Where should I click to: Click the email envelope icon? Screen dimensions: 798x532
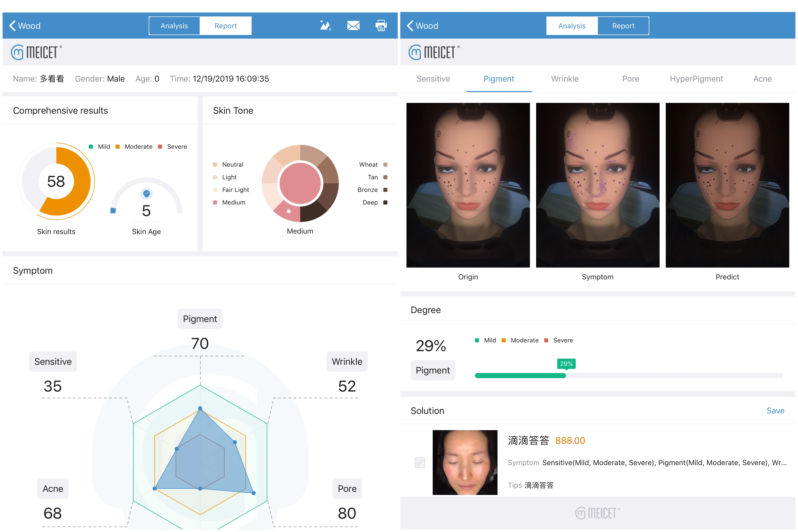click(x=353, y=25)
